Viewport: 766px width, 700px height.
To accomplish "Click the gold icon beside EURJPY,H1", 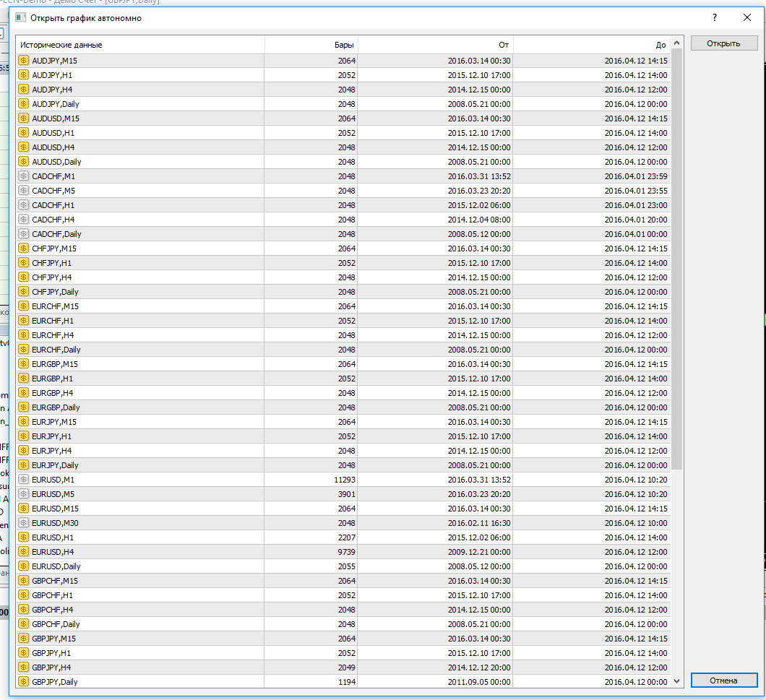I will (23, 436).
